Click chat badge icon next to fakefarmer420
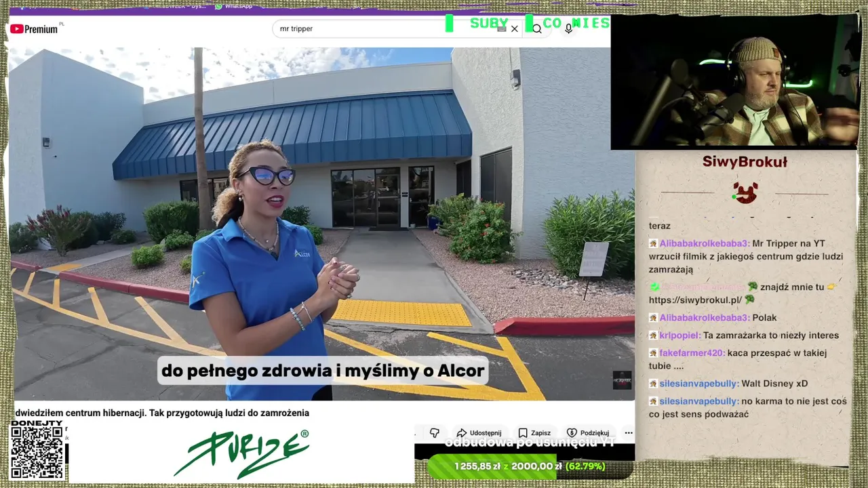 pos(653,352)
